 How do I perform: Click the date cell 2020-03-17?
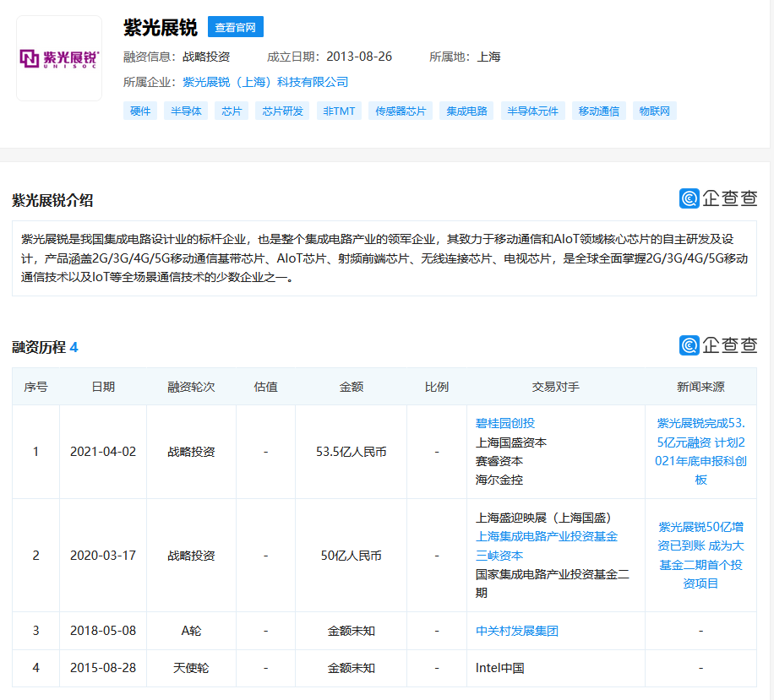(103, 556)
